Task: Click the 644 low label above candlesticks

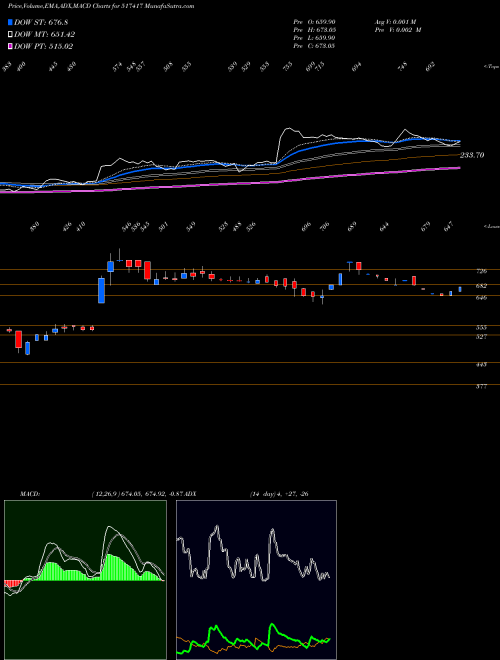Action: click(x=384, y=227)
